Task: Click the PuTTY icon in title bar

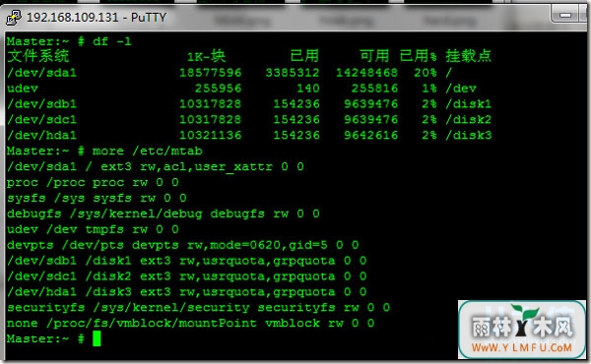Action: pos(14,18)
